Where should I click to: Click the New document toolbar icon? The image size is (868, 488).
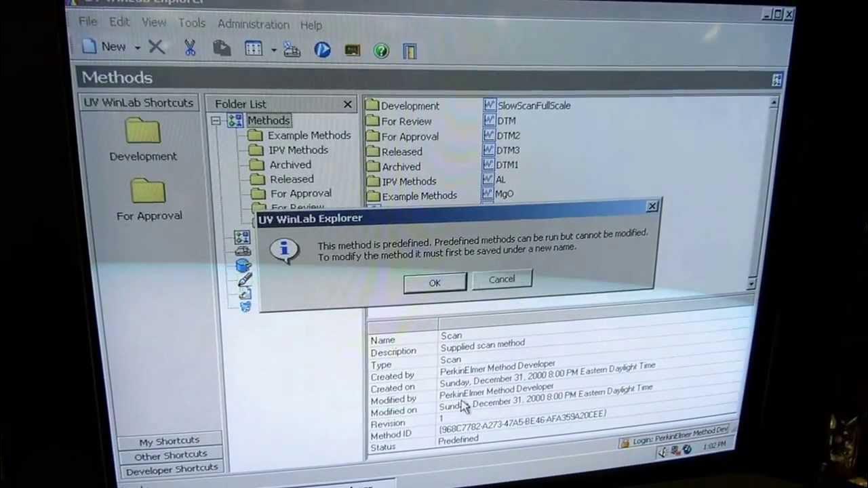(90, 46)
